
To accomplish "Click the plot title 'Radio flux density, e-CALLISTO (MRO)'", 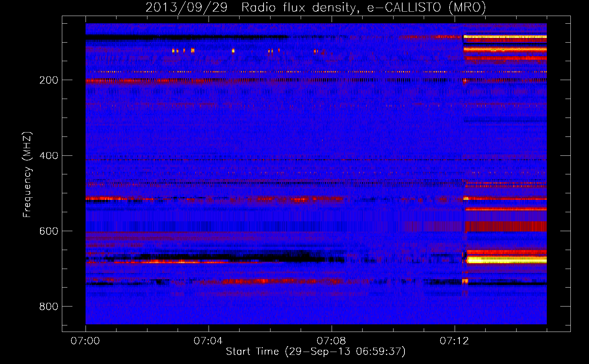I will [363, 7].
